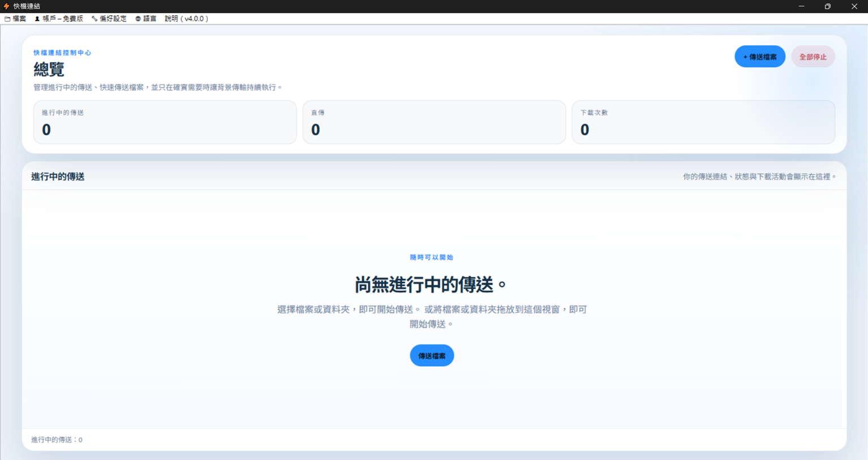Image resolution: width=868 pixels, height=460 pixels.
Task: Click the 傳送檔案 button below the empty-state message
Action: coord(432,355)
